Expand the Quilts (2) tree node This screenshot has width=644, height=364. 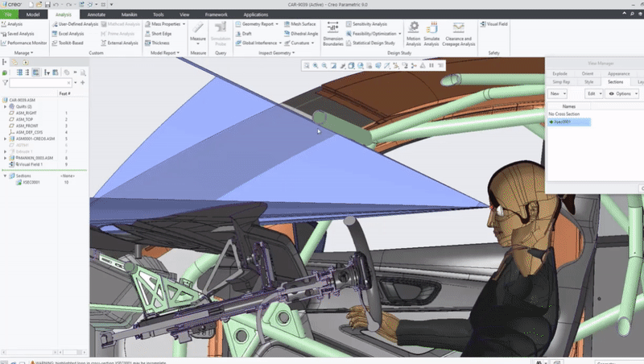(x=6, y=106)
